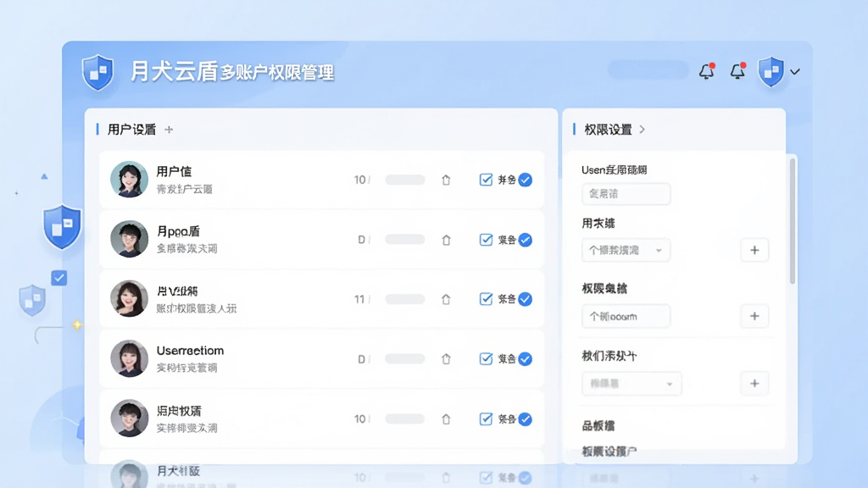Image resolution: width=868 pixels, height=488 pixels.
Task: Click plus button beside 用衣嫌 dropdown
Action: (754, 250)
